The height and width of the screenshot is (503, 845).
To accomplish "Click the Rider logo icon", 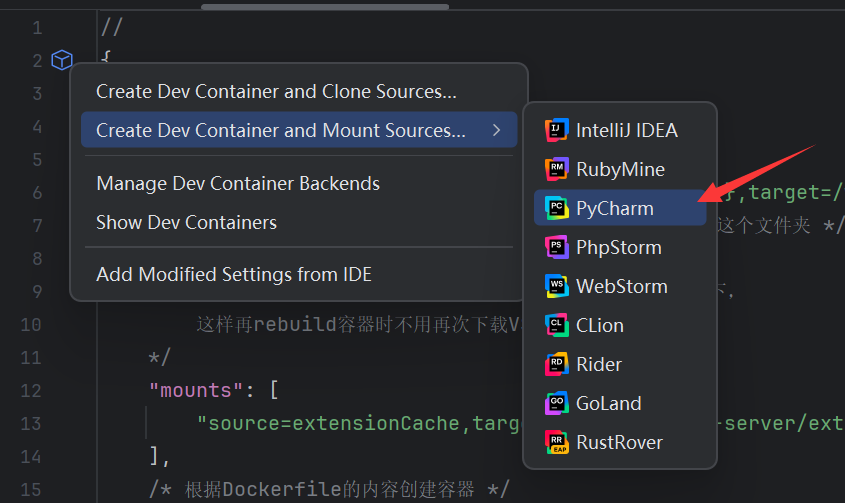I will point(557,364).
